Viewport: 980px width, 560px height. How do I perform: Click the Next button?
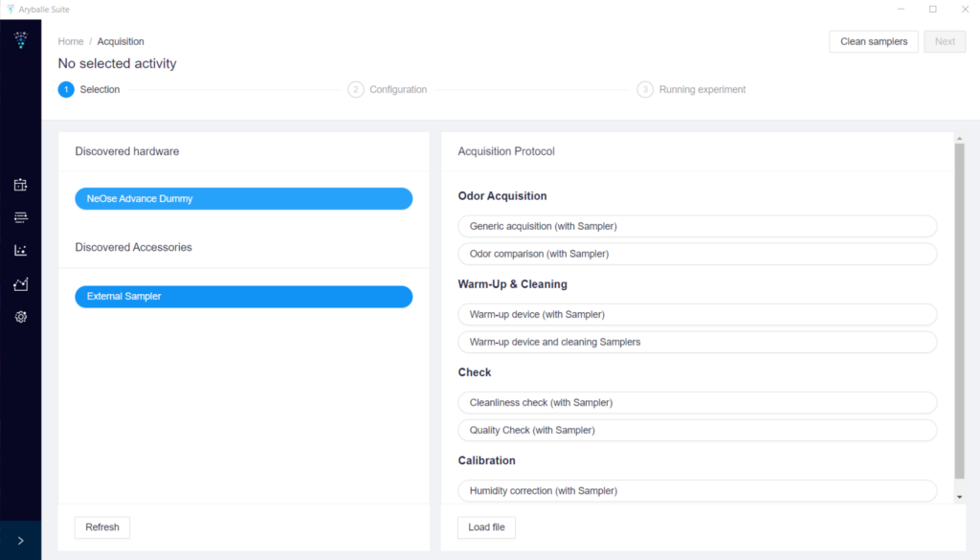pyautogui.click(x=945, y=41)
